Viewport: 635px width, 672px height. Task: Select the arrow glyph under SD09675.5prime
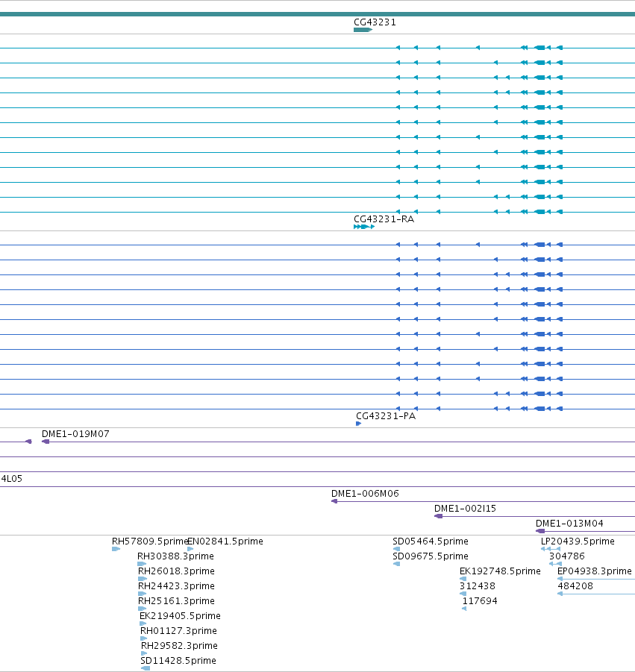(396, 564)
